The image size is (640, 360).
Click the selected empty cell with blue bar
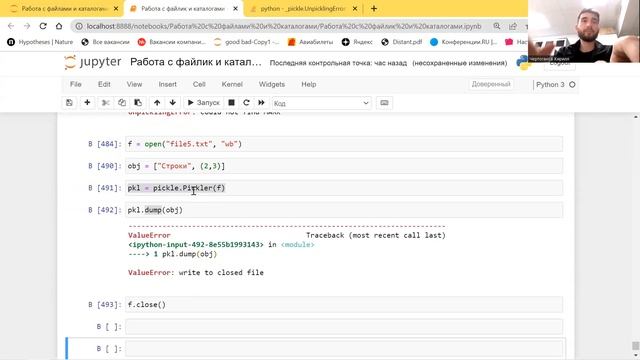[344, 349]
